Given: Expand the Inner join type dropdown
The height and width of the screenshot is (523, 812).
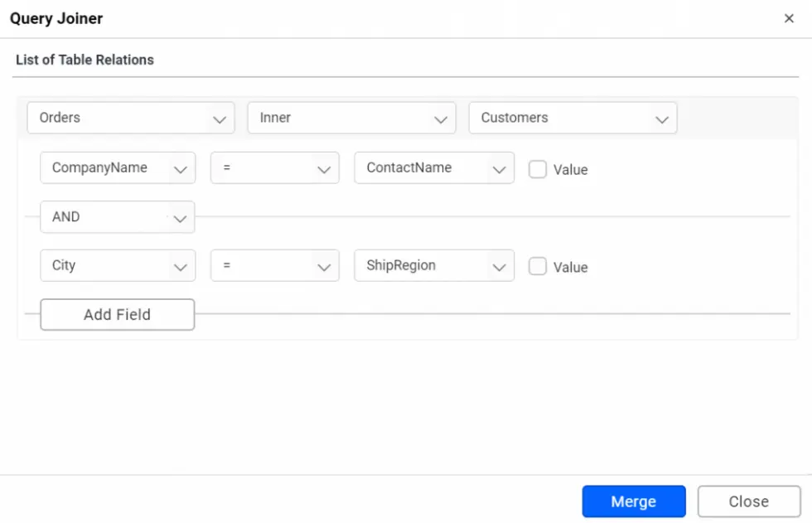Looking at the screenshot, I should (351, 118).
